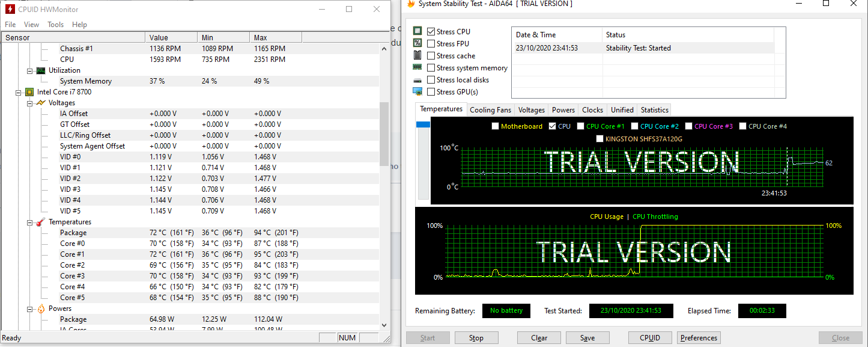Click the Save button in AIDA64
The image size is (868, 347).
click(587, 338)
